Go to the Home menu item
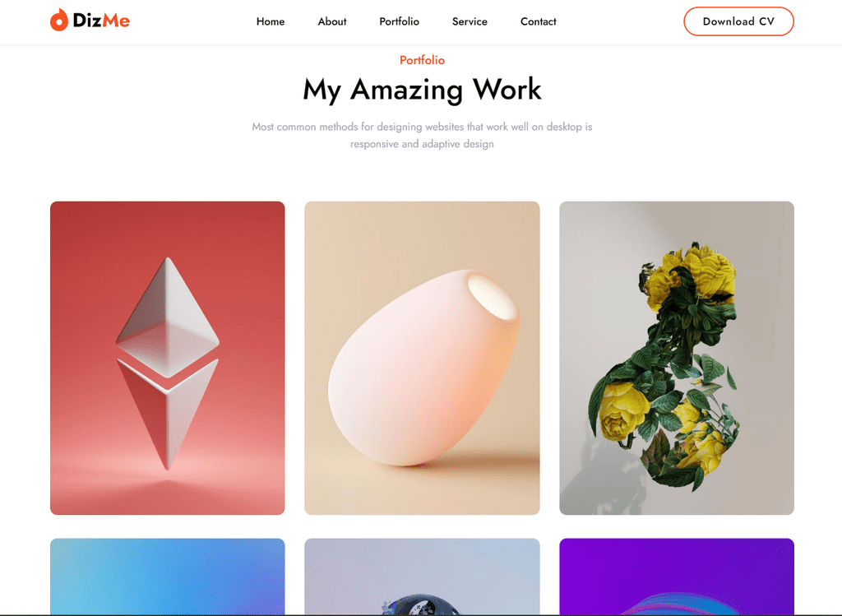This screenshot has height=616, width=842. pyautogui.click(x=270, y=21)
